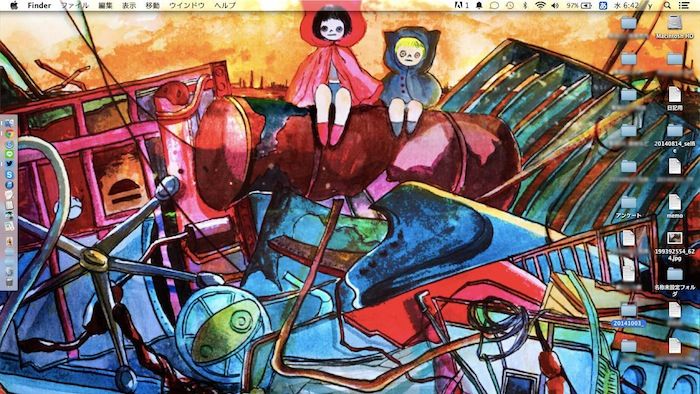This screenshot has height=394, width=700.
Task: Click the Adobe status icon in menu bar
Action: [x=461, y=5]
